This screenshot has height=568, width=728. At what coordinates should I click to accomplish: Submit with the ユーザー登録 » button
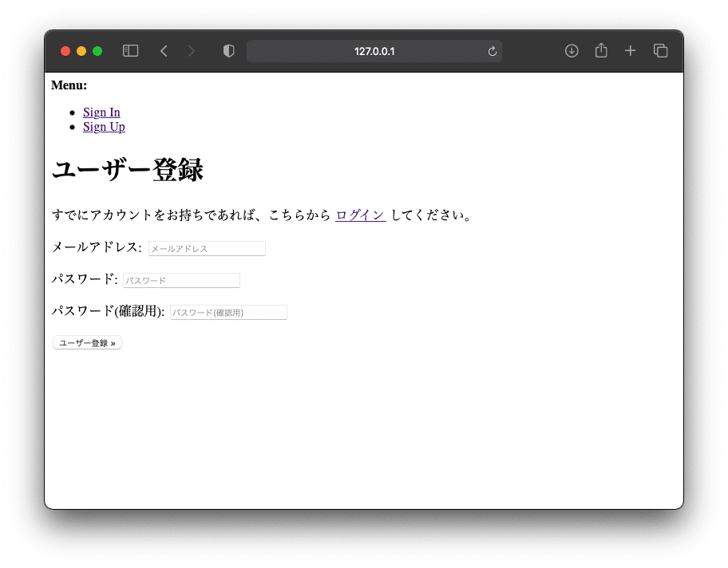click(x=87, y=343)
